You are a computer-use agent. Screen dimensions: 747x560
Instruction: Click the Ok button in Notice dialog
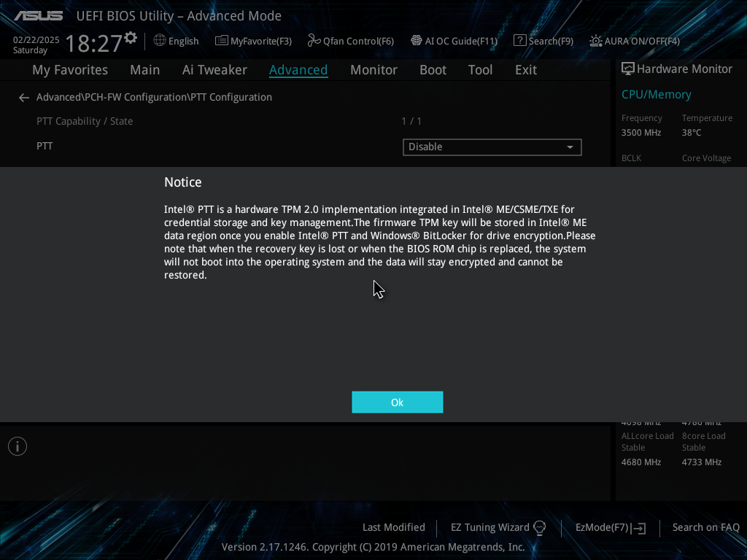tap(398, 402)
